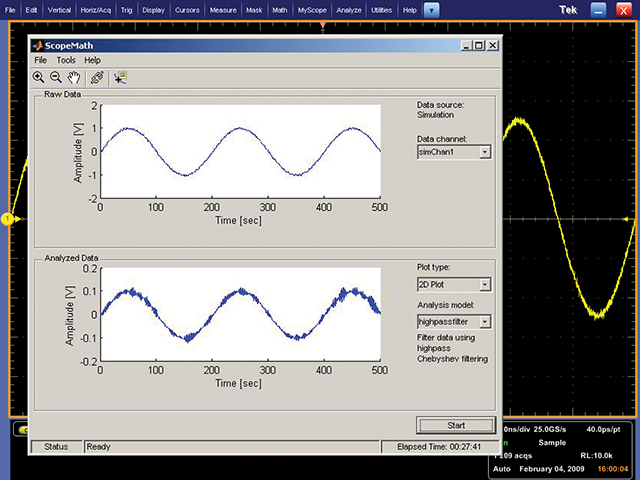Click the orange trigger position marker at top
This screenshot has width=640, height=480.
click(323, 24)
